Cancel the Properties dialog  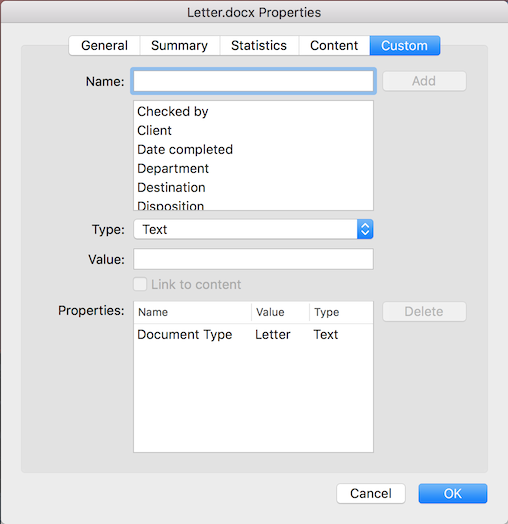tap(371, 493)
